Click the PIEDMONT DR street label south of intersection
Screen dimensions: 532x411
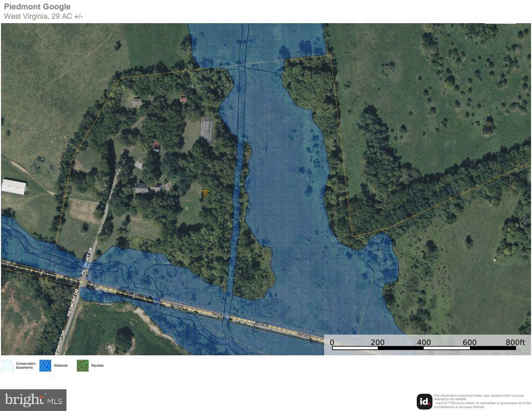click(x=72, y=303)
